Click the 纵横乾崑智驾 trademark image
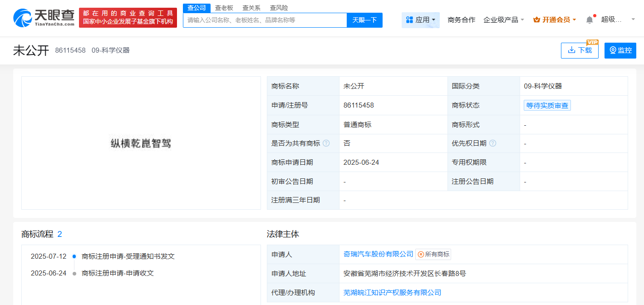Viewport: 644px width, 305px height. click(141, 143)
